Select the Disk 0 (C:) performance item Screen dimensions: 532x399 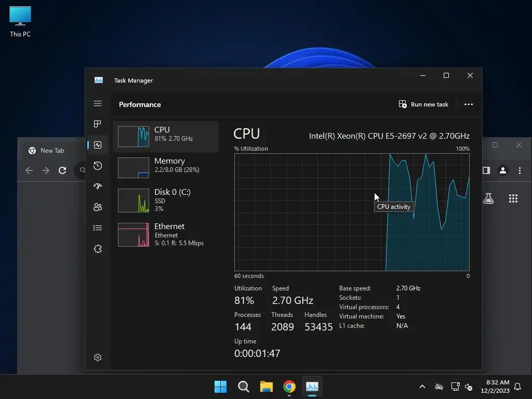[166, 200]
